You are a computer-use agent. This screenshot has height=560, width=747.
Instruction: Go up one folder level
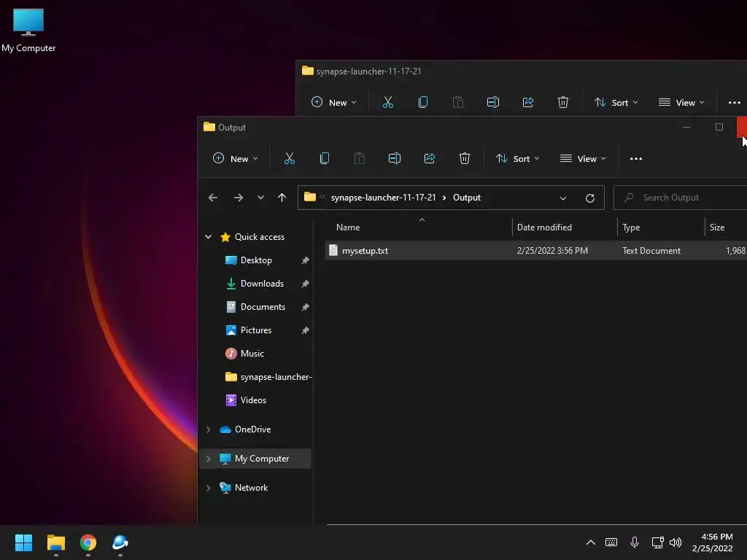pos(282,198)
